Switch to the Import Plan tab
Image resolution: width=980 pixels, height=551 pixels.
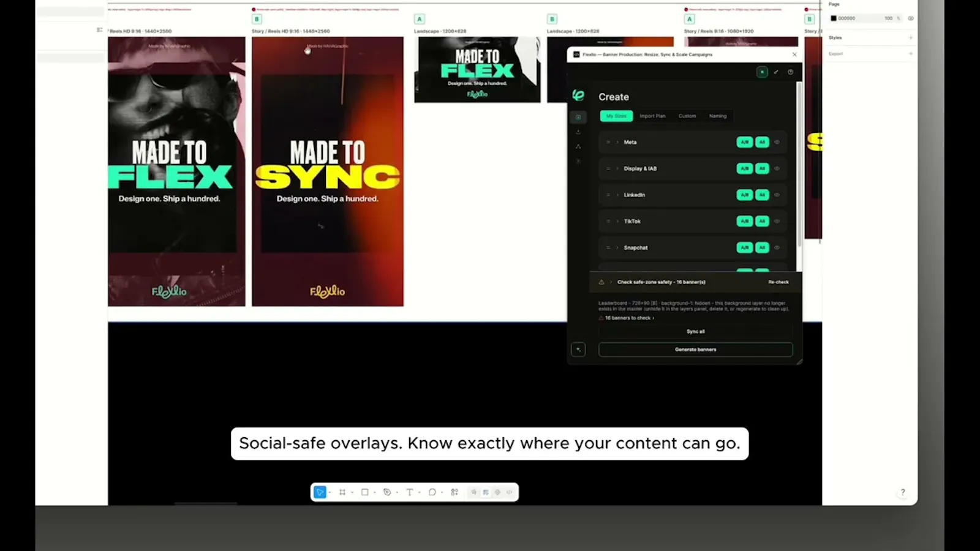click(652, 116)
